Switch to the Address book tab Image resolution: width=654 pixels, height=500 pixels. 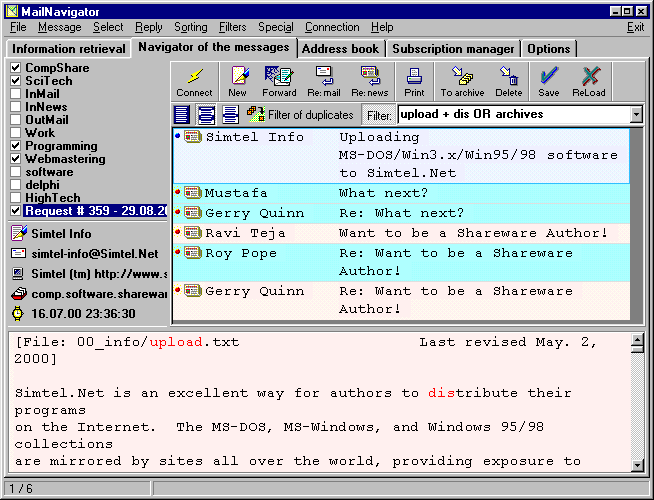[340, 48]
